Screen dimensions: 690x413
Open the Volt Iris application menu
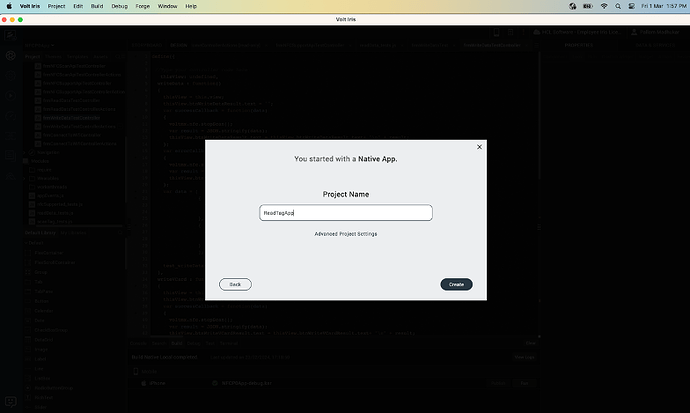[x=31, y=5]
